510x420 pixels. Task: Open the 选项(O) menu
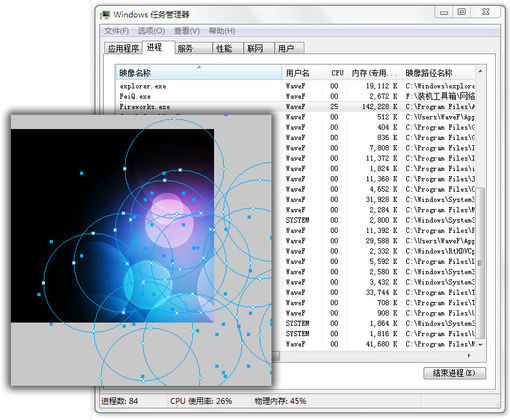151,31
